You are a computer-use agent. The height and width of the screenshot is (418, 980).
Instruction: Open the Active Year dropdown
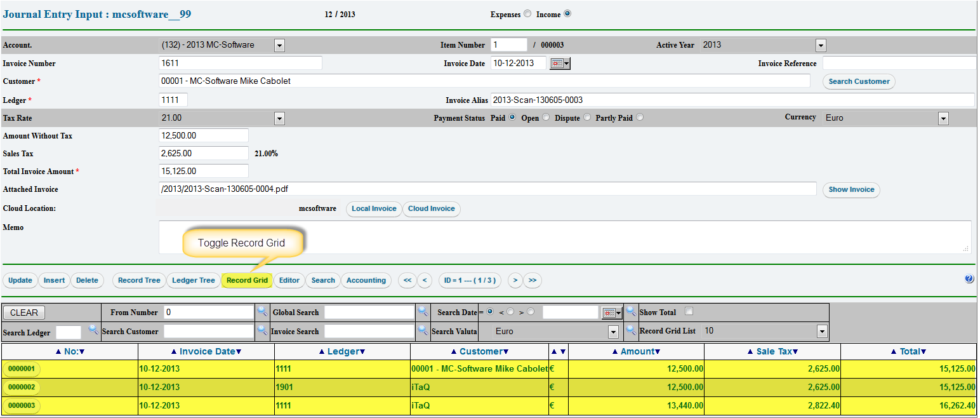click(x=821, y=46)
